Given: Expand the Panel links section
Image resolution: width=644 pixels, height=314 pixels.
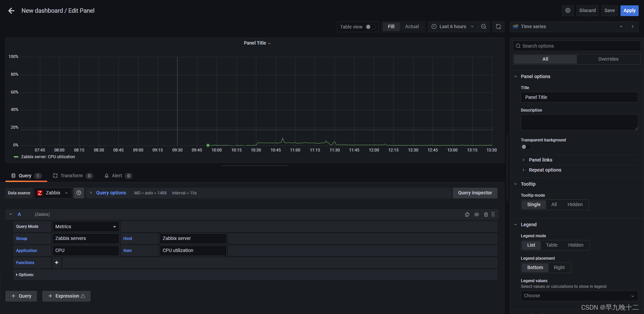Looking at the screenshot, I should (540, 160).
